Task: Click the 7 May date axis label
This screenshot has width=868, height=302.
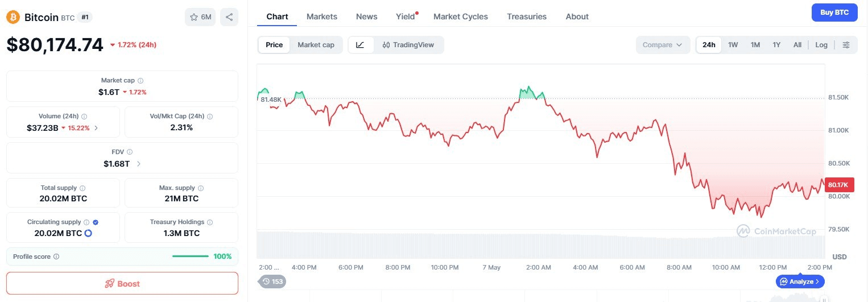Action: [x=491, y=267]
